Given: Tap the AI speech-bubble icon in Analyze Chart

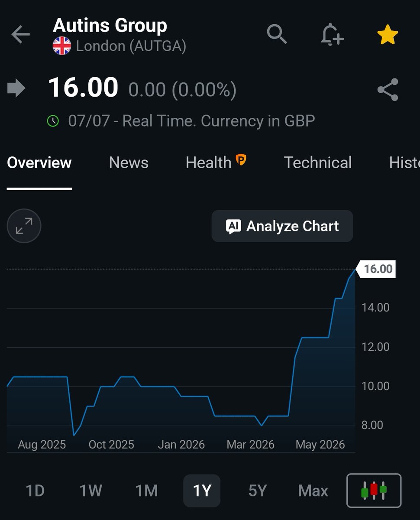Looking at the screenshot, I should 233,226.
